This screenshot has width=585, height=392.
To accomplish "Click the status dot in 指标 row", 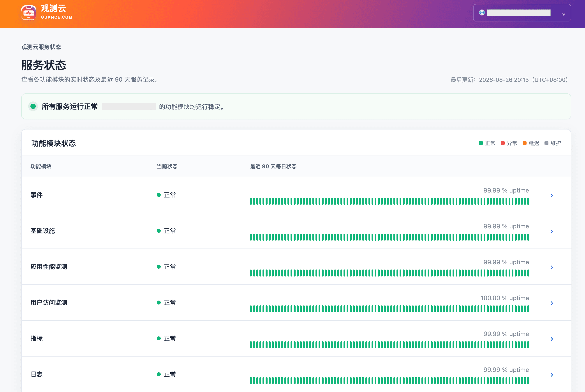I will coord(159,338).
